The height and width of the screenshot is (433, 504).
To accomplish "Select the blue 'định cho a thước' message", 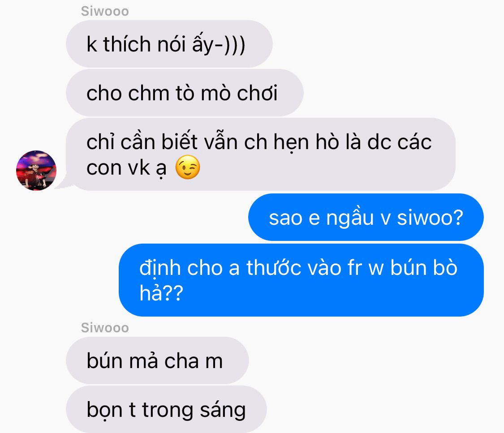I will 301,280.
